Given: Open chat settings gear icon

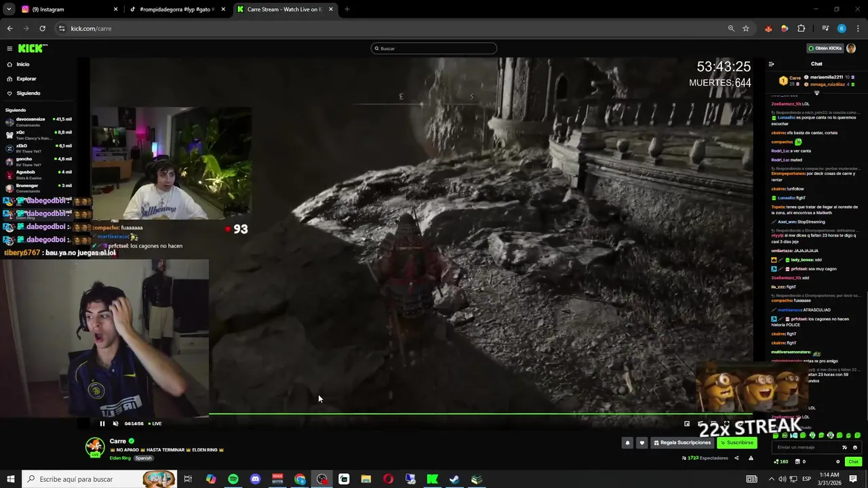Looking at the screenshot, I should coord(838,462).
